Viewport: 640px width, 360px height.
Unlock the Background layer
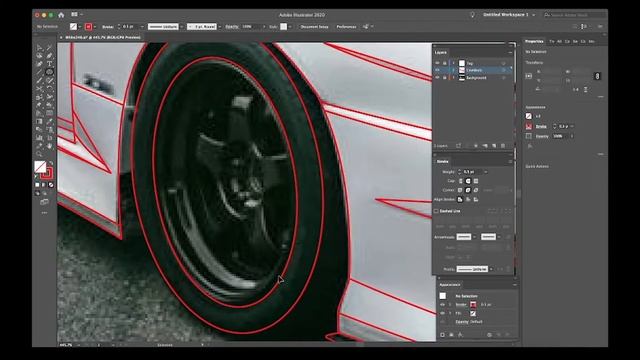[444, 78]
